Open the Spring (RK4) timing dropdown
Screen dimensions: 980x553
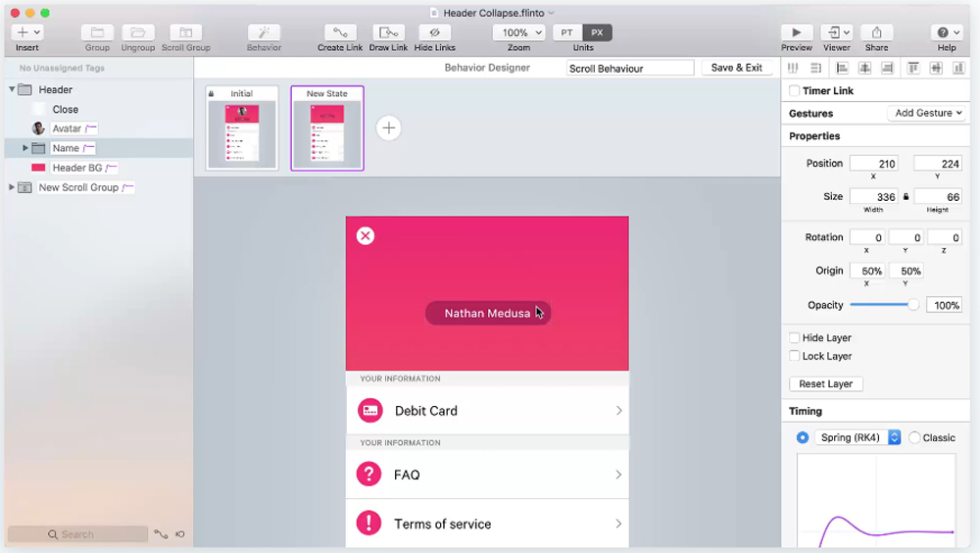click(x=857, y=437)
